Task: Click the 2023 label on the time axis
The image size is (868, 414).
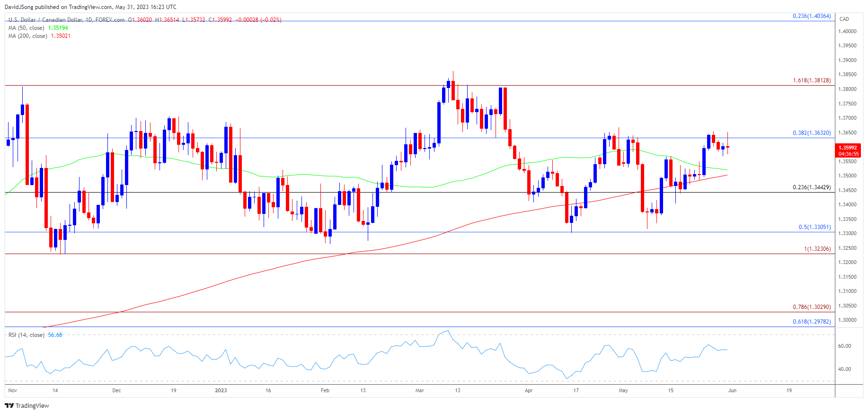Action: point(221,391)
